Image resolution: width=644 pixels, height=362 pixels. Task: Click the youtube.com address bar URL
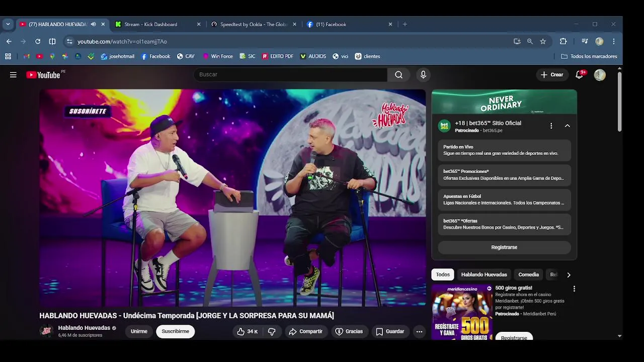pyautogui.click(x=122, y=41)
